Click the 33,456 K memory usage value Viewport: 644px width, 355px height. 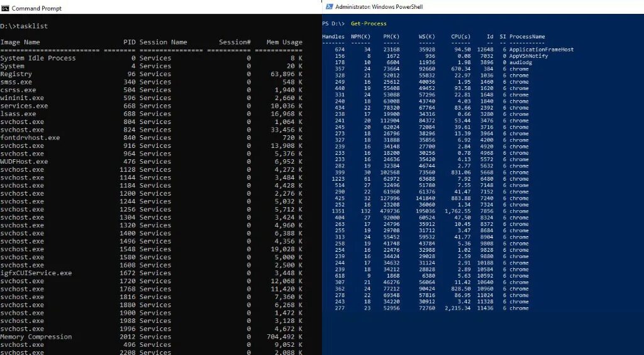coord(286,130)
